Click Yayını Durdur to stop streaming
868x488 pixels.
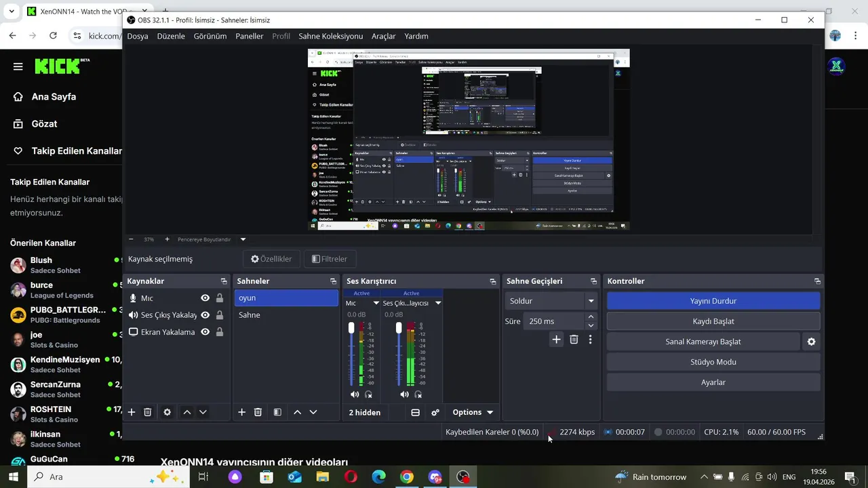tap(713, 301)
